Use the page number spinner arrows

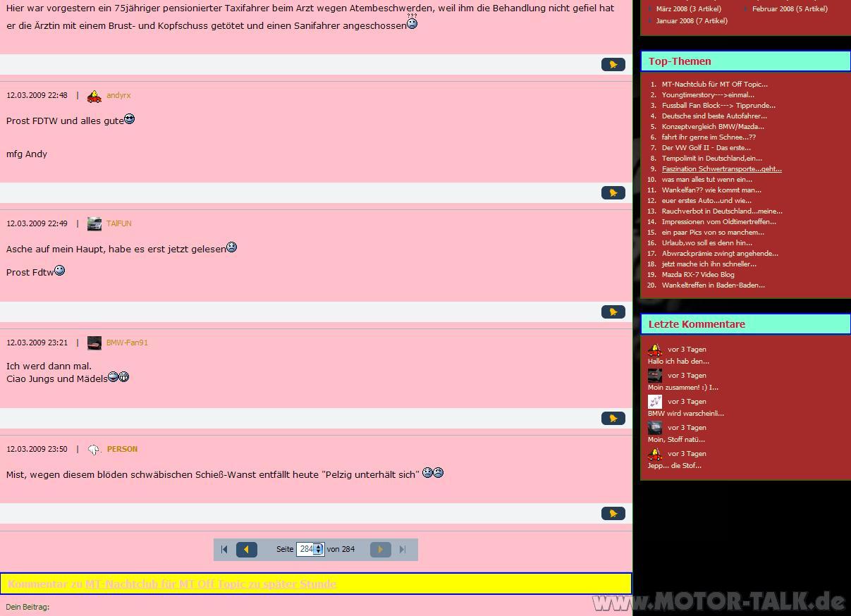click(319, 549)
